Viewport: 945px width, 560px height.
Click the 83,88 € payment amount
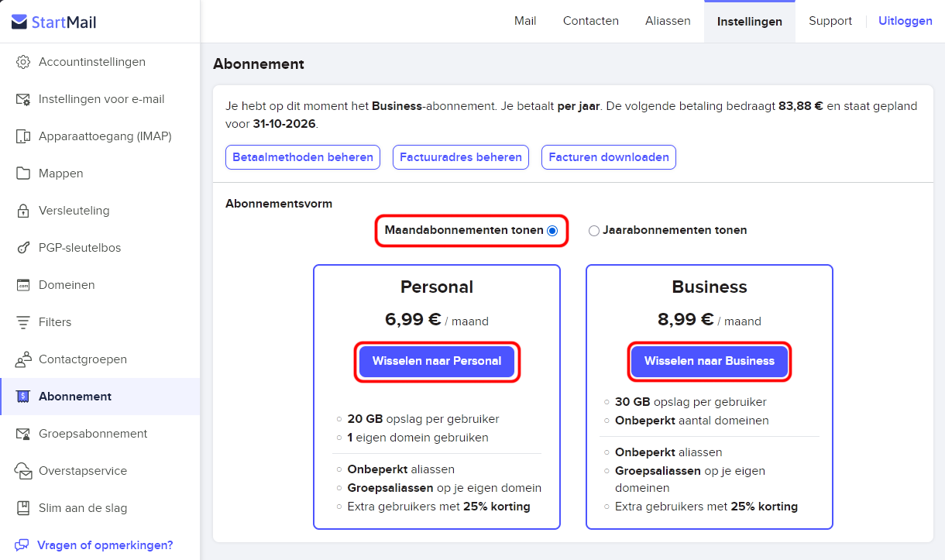(801, 106)
